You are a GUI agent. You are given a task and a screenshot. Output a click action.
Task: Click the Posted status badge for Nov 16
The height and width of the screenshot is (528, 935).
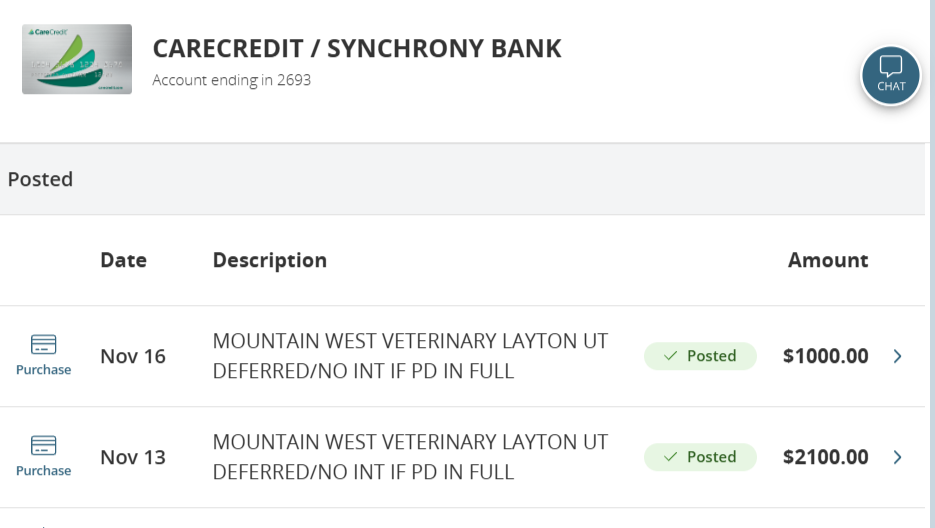[700, 356]
